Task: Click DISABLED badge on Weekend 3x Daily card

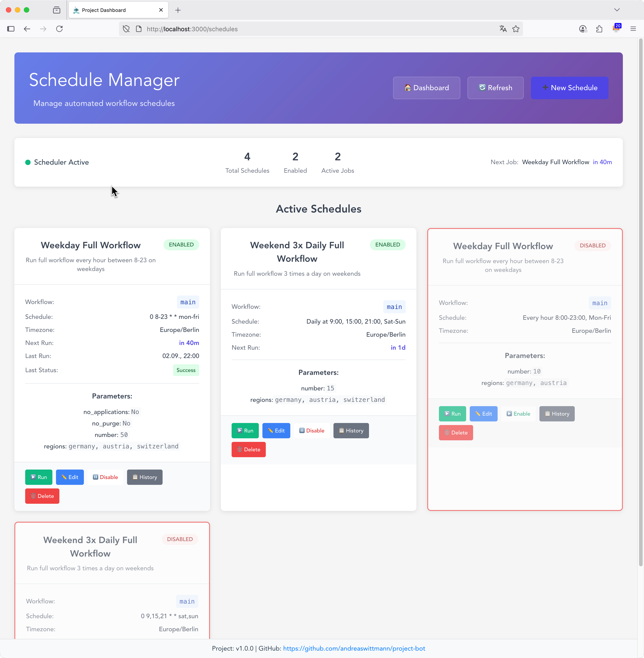Action: (x=180, y=539)
